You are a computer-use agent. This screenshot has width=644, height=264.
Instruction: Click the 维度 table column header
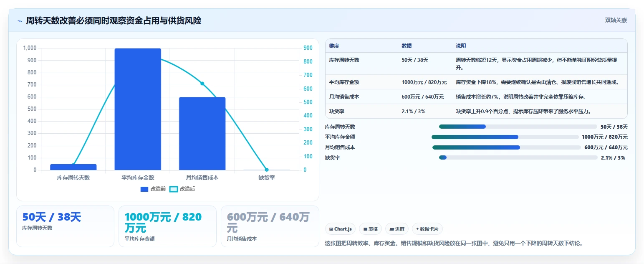pos(334,46)
